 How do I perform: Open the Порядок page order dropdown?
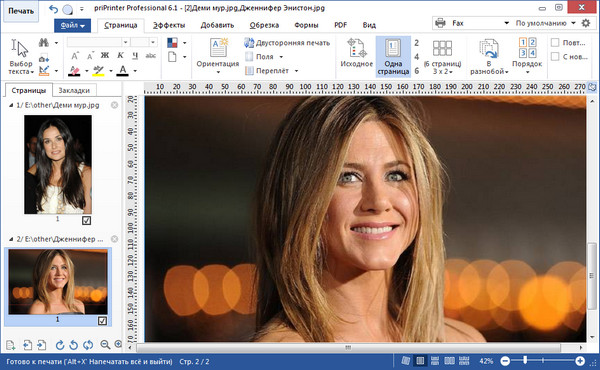[527, 56]
